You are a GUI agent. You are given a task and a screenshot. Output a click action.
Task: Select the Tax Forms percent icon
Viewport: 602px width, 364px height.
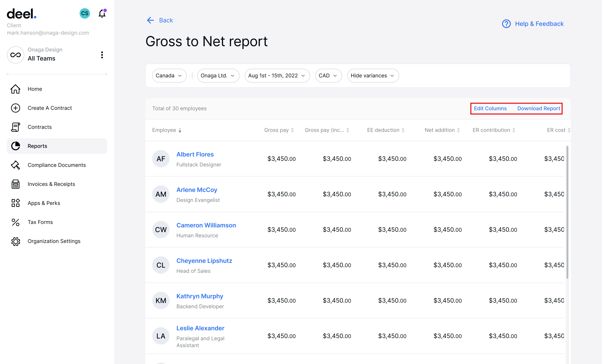tap(15, 222)
